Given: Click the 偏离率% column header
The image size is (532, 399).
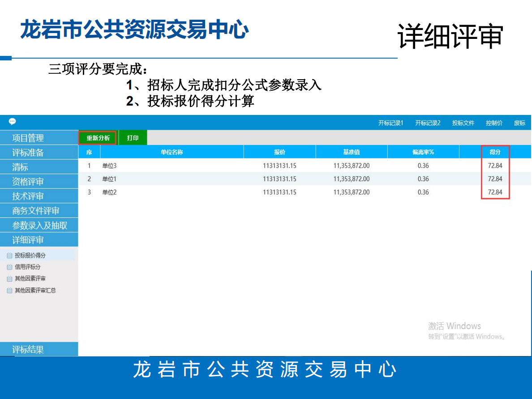Looking at the screenshot, I should 423,152.
